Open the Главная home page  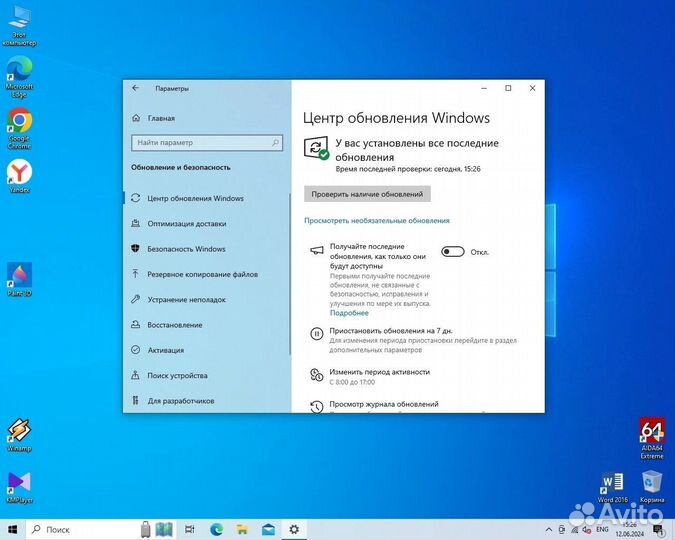pyautogui.click(x=160, y=117)
